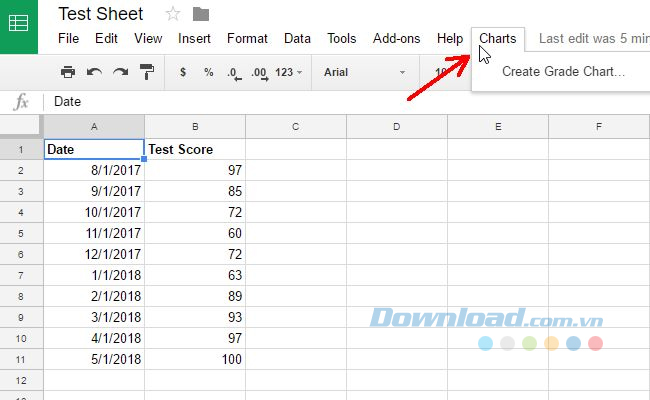650x400 pixels.
Task: Select the Paint format tool
Action: (146, 72)
